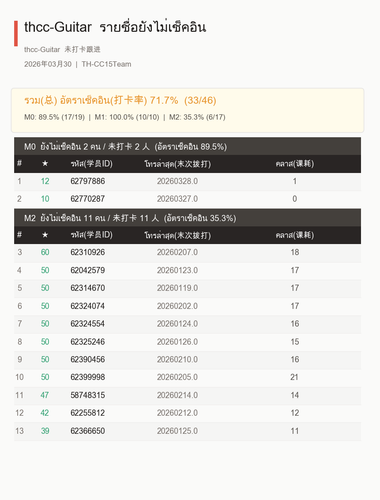The height and width of the screenshot is (500, 380).
Task: Click the 'M1: 100.0% (10/10)' summary stat
Action: 127,117
